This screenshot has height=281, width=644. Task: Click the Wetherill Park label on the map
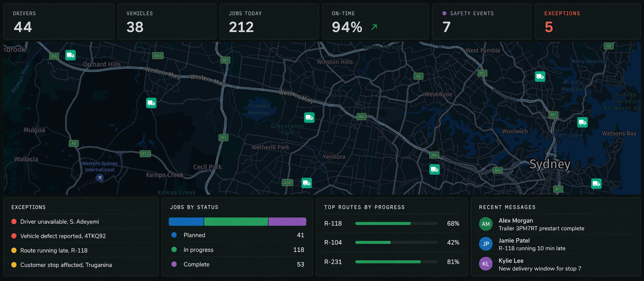click(x=270, y=147)
